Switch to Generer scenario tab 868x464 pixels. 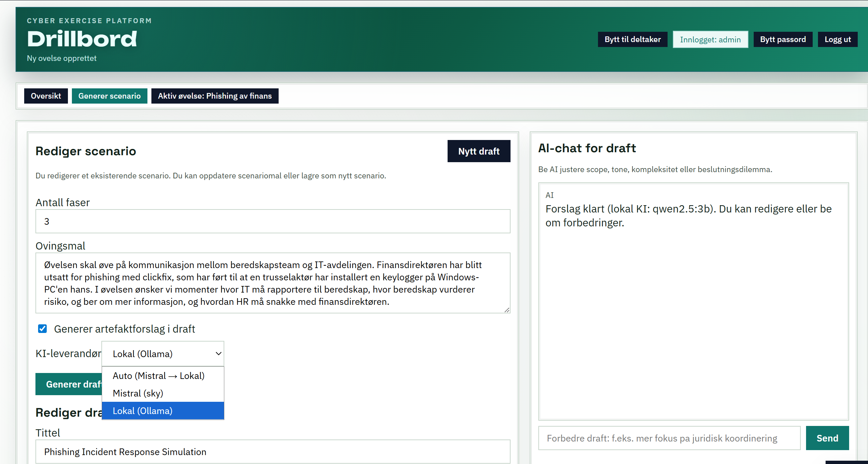pos(110,96)
